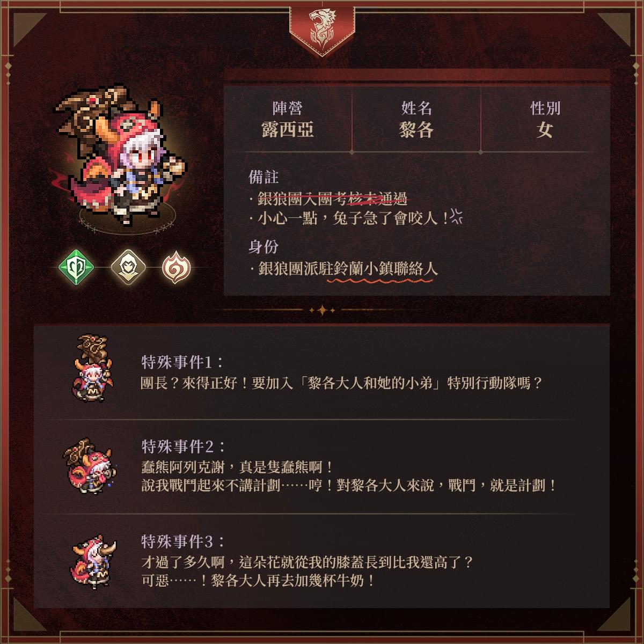This screenshot has height=644, width=644.
Task: Click the 特殊事件1： heading
Action: point(182,362)
